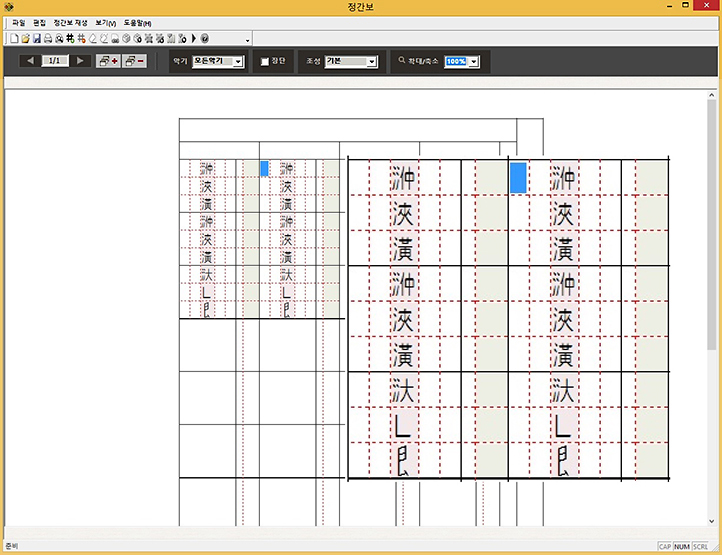Screen dimensions: 722x555
Task: Click the zoom magnifier icon
Action: 402,60
